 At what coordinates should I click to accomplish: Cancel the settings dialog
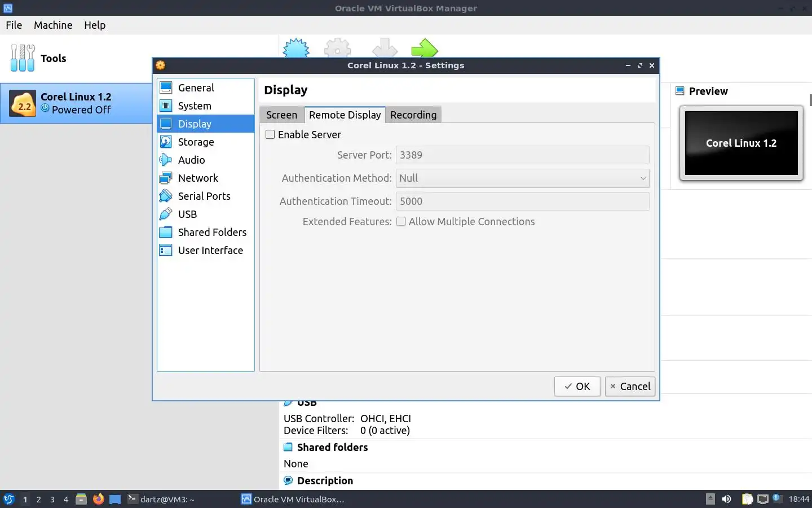(630, 386)
